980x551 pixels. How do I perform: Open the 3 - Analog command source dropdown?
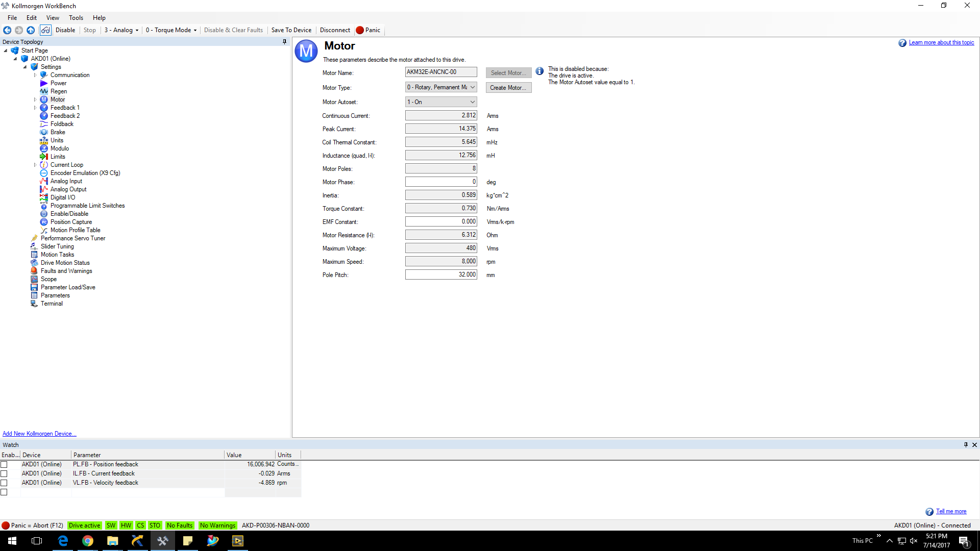[x=121, y=30]
